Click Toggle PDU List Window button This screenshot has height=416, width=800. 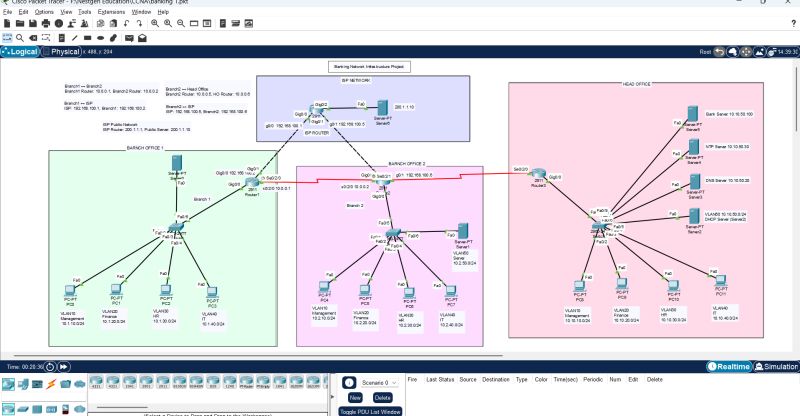(x=371, y=411)
